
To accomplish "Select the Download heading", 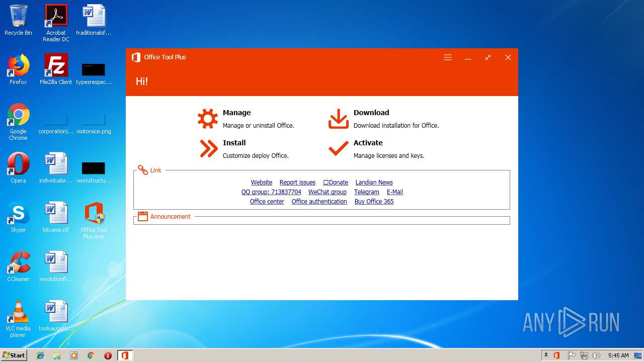I will (x=371, y=113).
